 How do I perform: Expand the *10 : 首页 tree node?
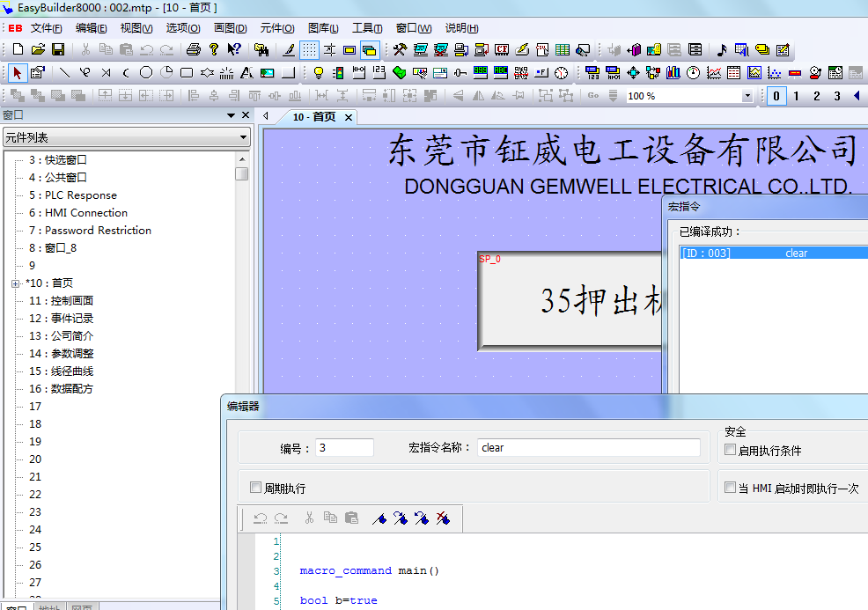point(15,283)
